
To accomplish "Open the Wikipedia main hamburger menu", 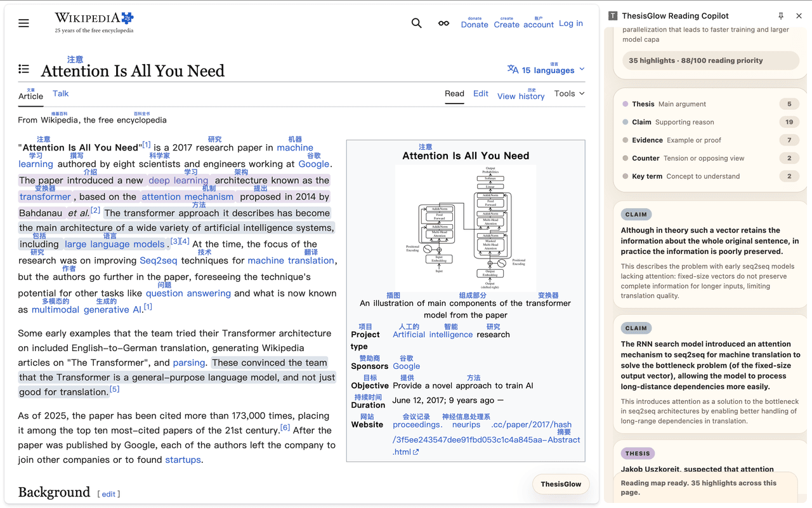I will pos(23,23).
